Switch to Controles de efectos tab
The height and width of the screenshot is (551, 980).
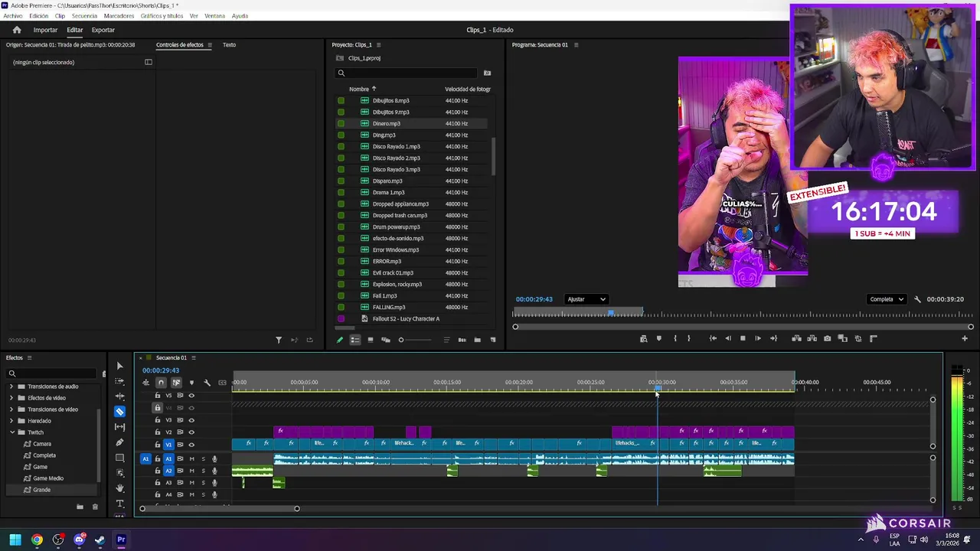pyautogui.click(x=180, y=44)
